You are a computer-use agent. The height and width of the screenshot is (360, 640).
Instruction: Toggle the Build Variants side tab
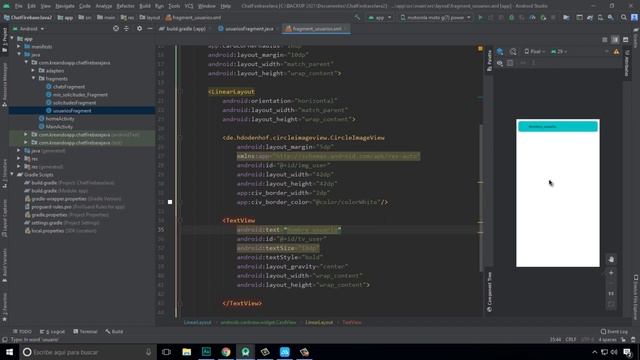[4, 265]
